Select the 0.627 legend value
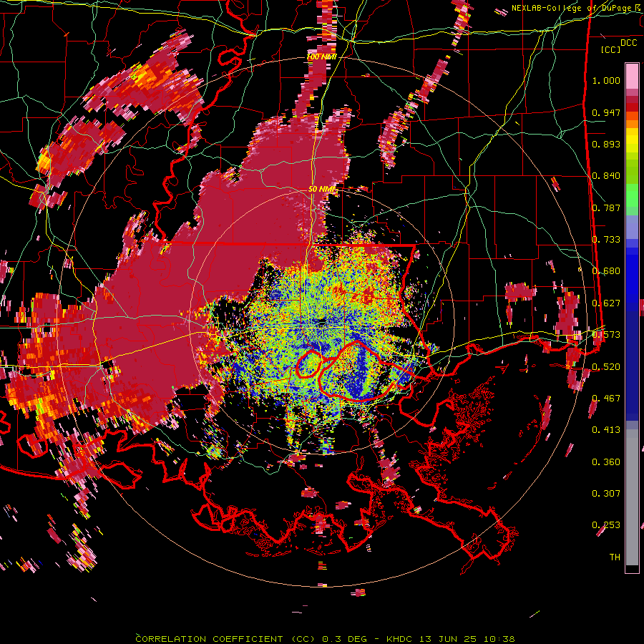Image resolution: width=644 pixels, height=644 pixels. [x=606, y=303]
